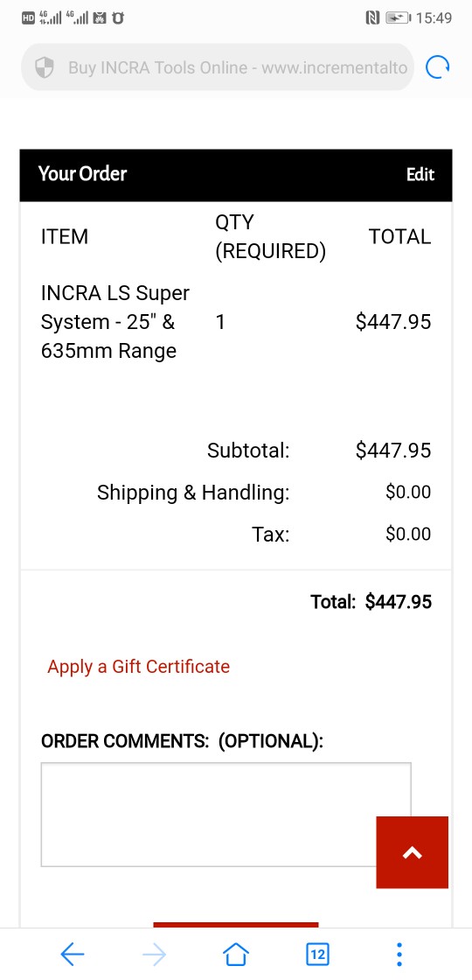Screen dimensions: 472x980
Task: Focus the Order Comments text box
Action: [x=226, y=815]
